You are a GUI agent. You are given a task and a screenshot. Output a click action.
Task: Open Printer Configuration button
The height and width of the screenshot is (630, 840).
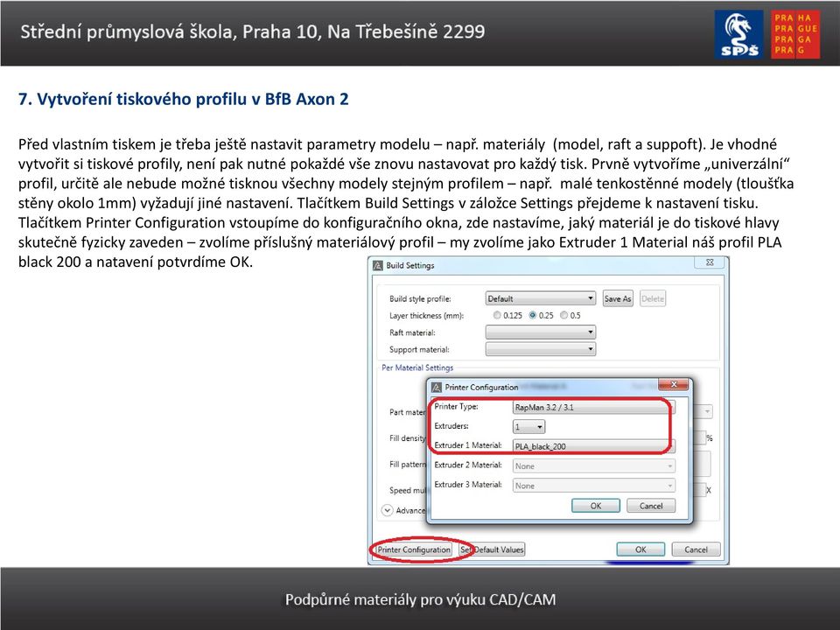click(414, 549)
